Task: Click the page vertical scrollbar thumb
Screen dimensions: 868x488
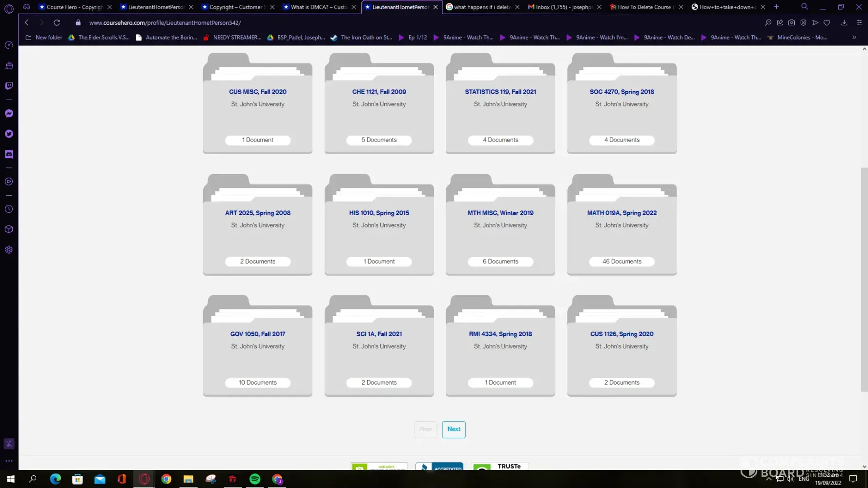Action: point(864,279)
